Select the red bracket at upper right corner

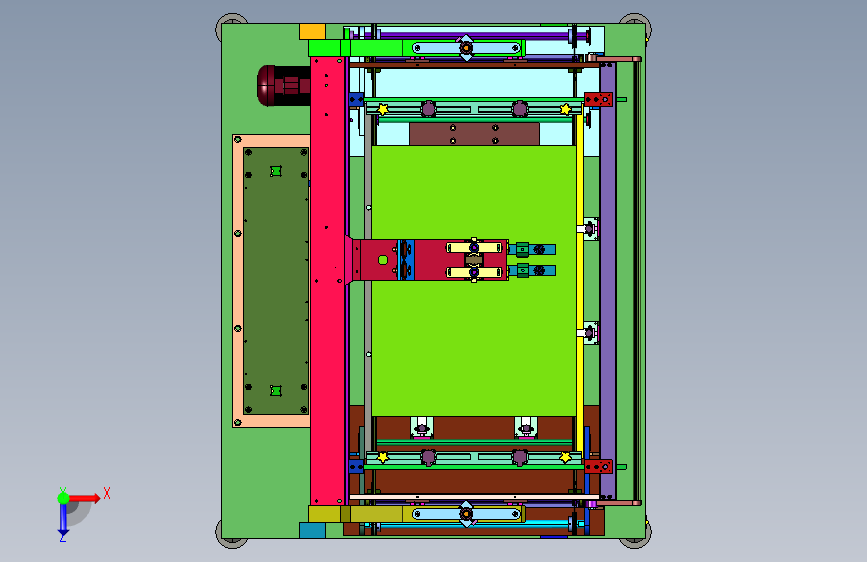click(598, 100)
